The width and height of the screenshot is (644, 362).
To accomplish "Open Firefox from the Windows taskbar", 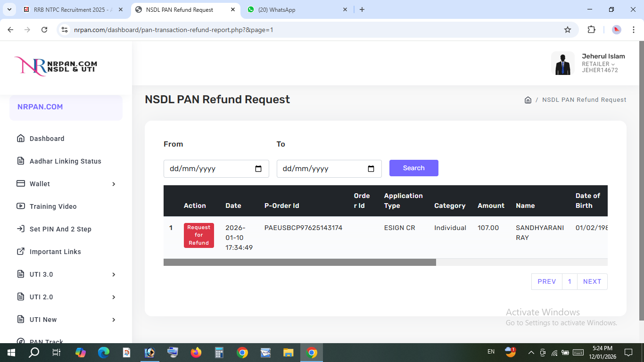I will [x=196, y=353].
